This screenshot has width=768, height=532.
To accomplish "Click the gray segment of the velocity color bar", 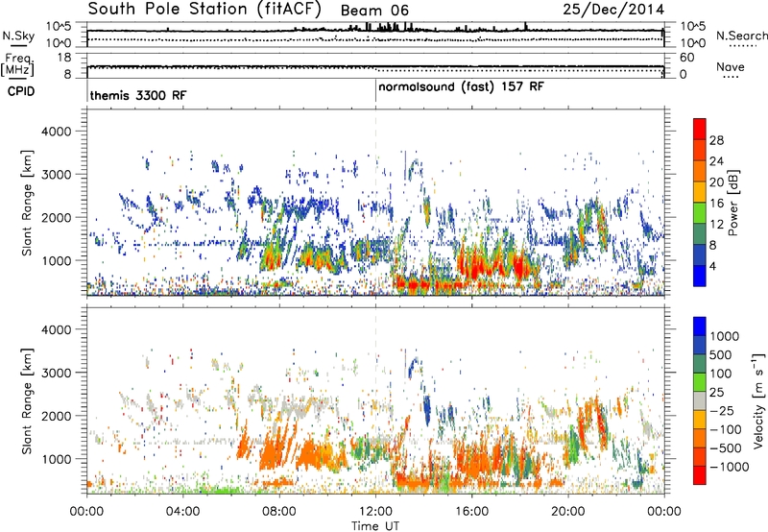I will [700, 400].
